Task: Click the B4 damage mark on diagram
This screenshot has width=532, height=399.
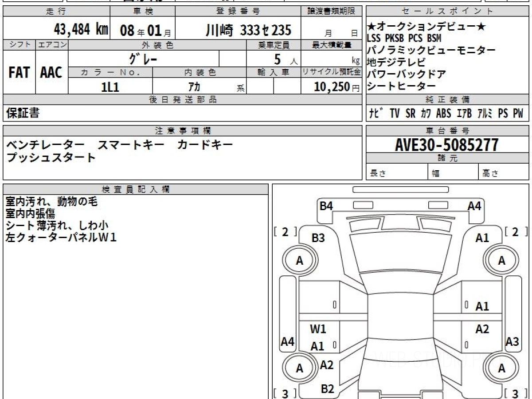Action: click(x=326, y=206)
